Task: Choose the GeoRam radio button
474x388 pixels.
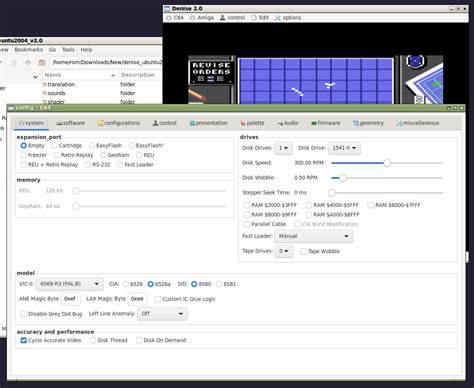Action: click(103, 155)
